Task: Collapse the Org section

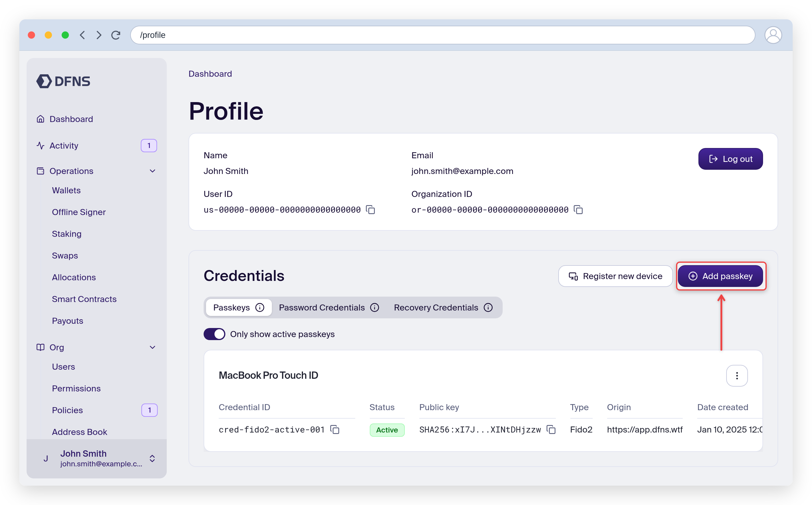Action: point(152,347)
